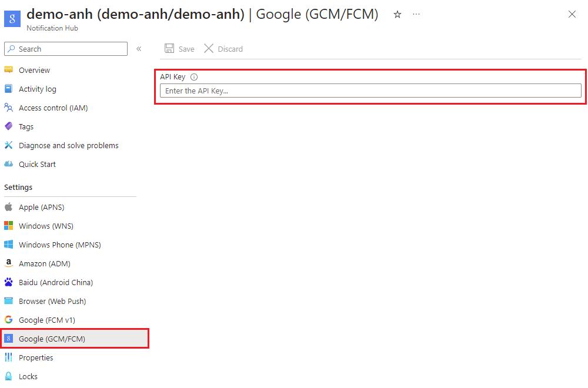
Task: View the API Key info tooltip icon
Action: 194,76
